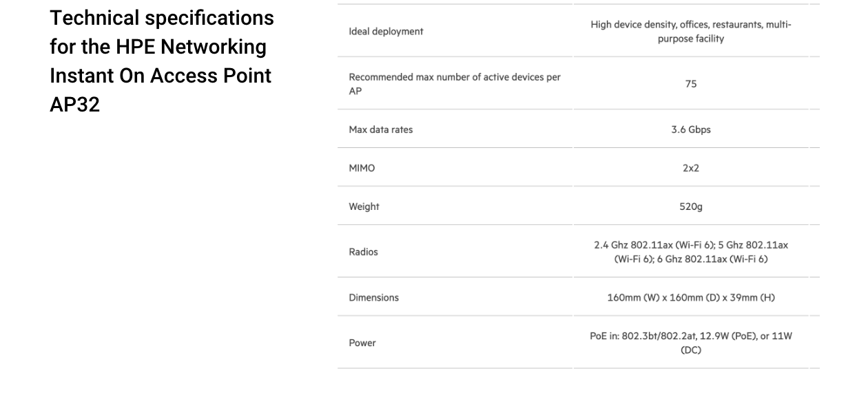This screenshot has height=413, width=868.
Task: Click the "520g" weight value
Action: [x=691, y=206]
